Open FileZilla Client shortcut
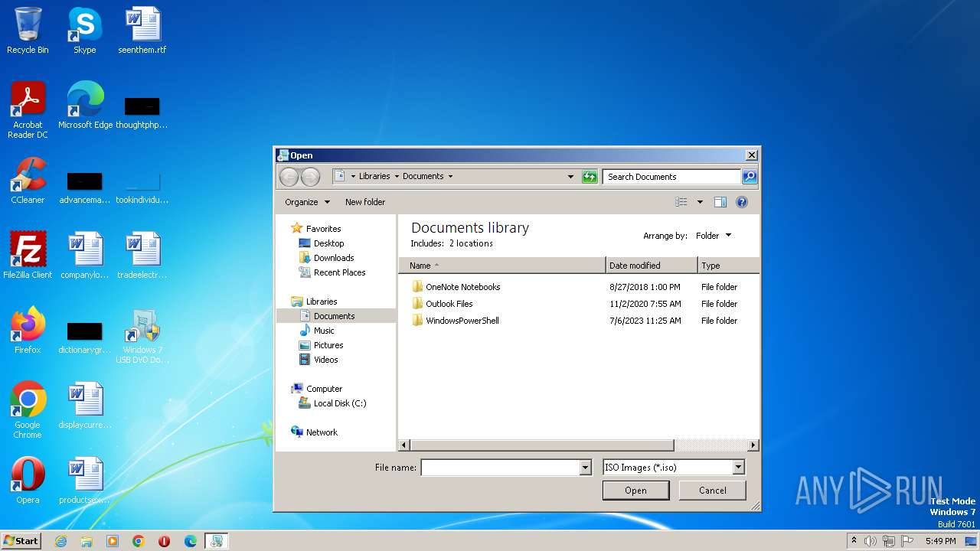Image resolution: width=980 pixels, height=551 pixels. coord(28,256)
